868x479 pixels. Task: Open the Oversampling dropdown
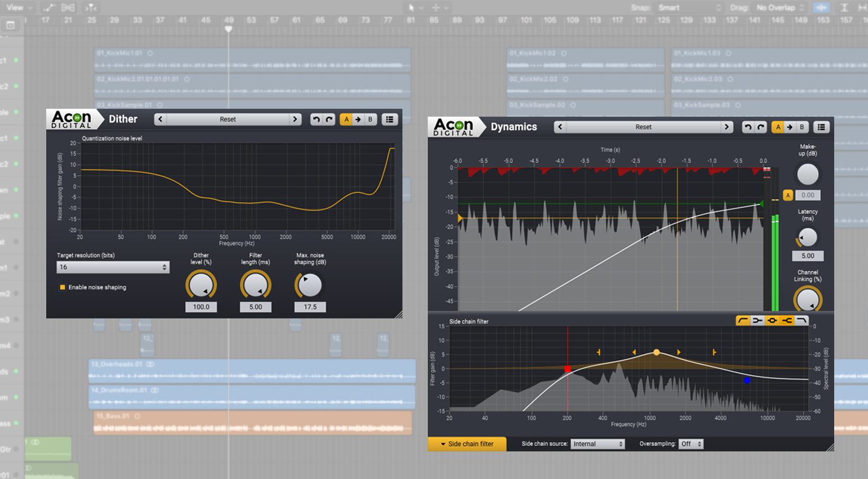pos(691,443)
